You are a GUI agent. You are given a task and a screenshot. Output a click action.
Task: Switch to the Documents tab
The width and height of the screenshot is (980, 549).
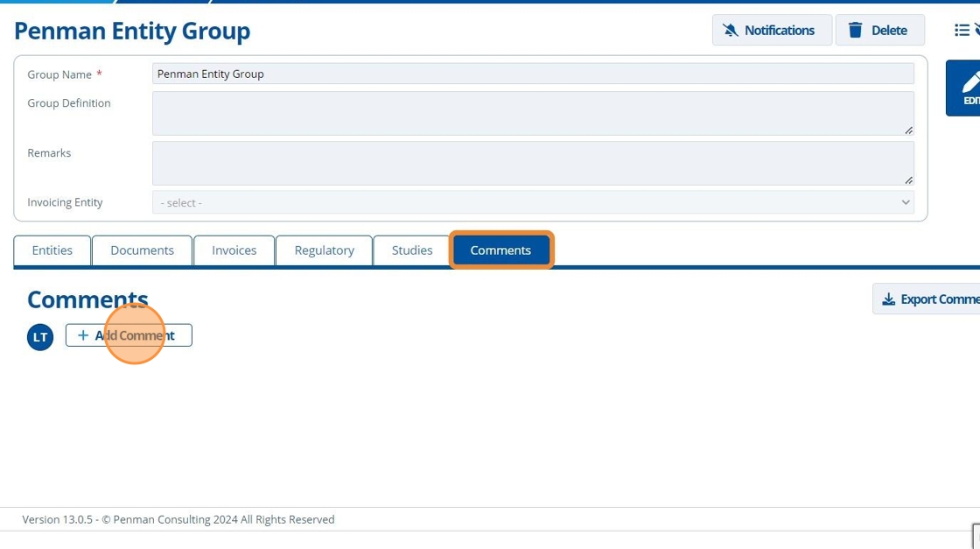pyautogui.click(x=142, y=250)
